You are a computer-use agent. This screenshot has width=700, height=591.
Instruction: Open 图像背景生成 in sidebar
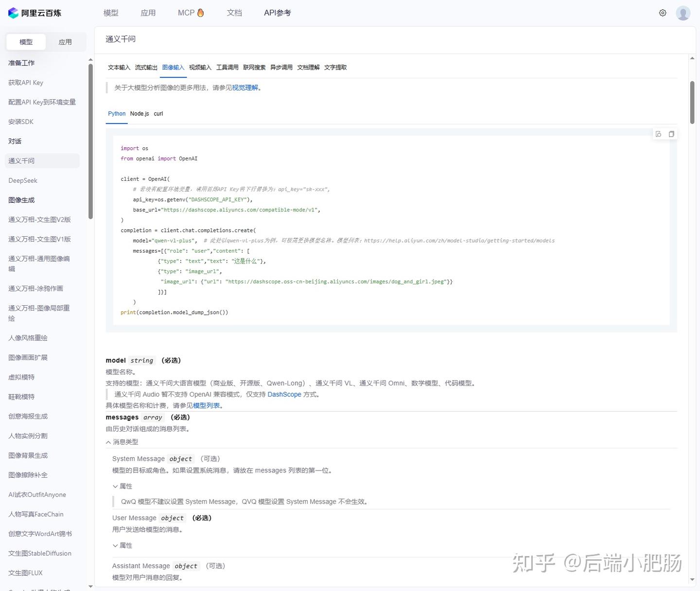pyautogui.click(x=28, y=456)
